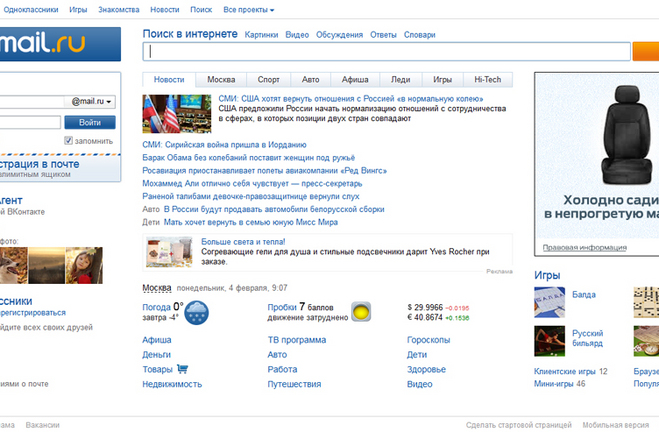This screenshot has height=432, width=659.
Task: Click Правовая информация under the ad
Action: coord(585,248)
